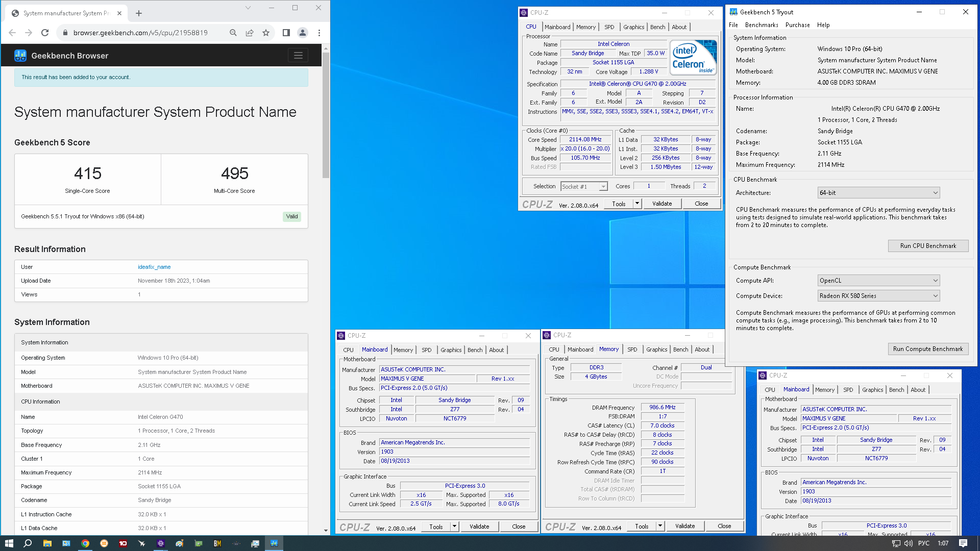
Task: Click the Multi-Core Score value 495
Action: click(x=235, y=173)
